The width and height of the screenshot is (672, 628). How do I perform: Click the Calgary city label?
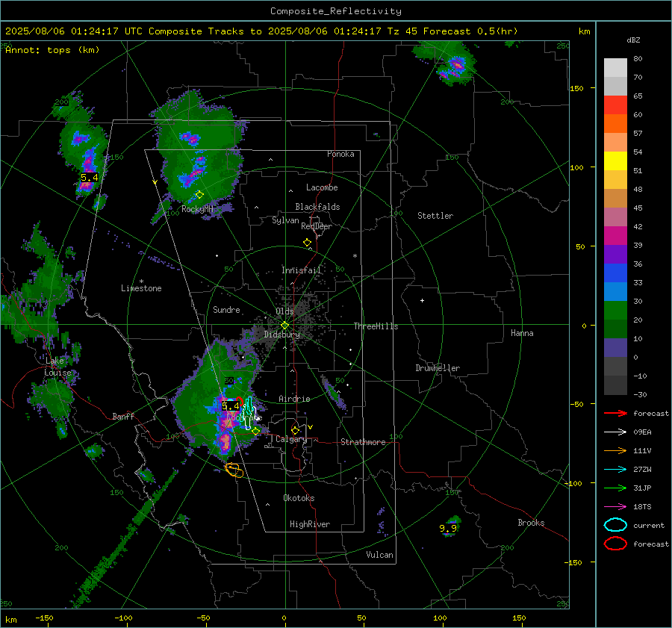click(x=291, y=439)
